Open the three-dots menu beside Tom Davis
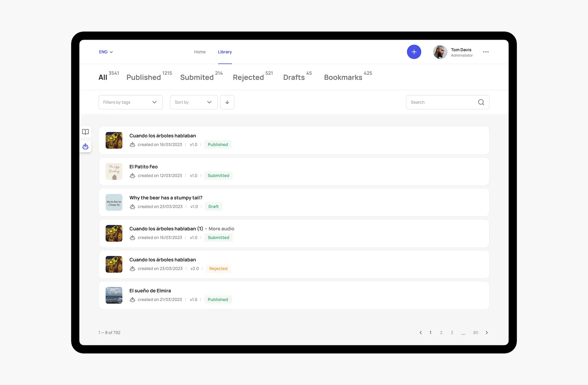 tap(486, 52)
